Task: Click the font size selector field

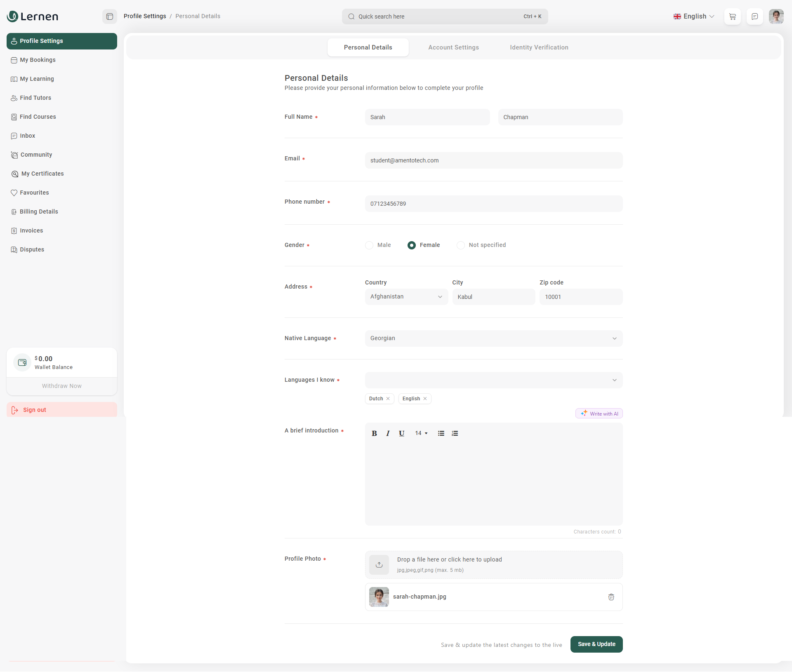Action: pyautogui.click(x=420, y=433)
